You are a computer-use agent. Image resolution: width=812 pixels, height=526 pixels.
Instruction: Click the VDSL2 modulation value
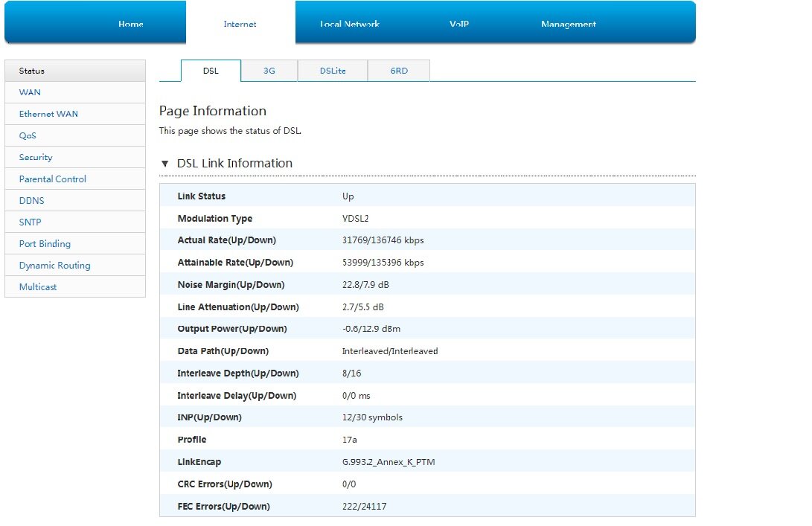[x=355, y=219]
